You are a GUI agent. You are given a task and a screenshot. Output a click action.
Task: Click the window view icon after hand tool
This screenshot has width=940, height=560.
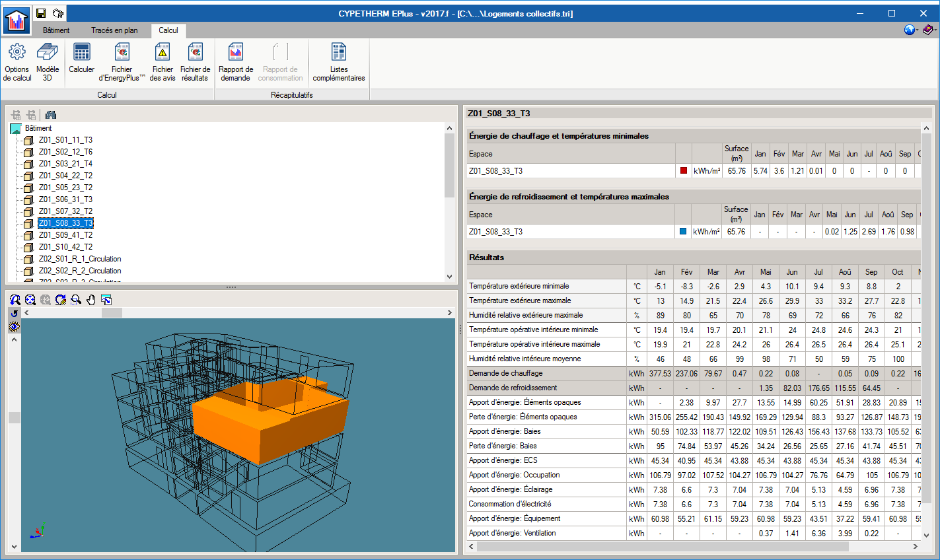coord(106,300)
